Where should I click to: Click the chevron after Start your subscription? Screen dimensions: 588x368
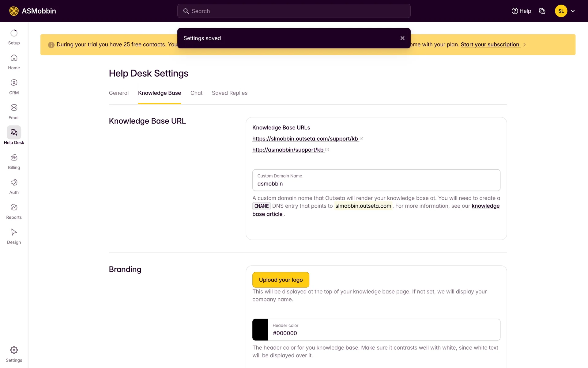pos(525,45)
